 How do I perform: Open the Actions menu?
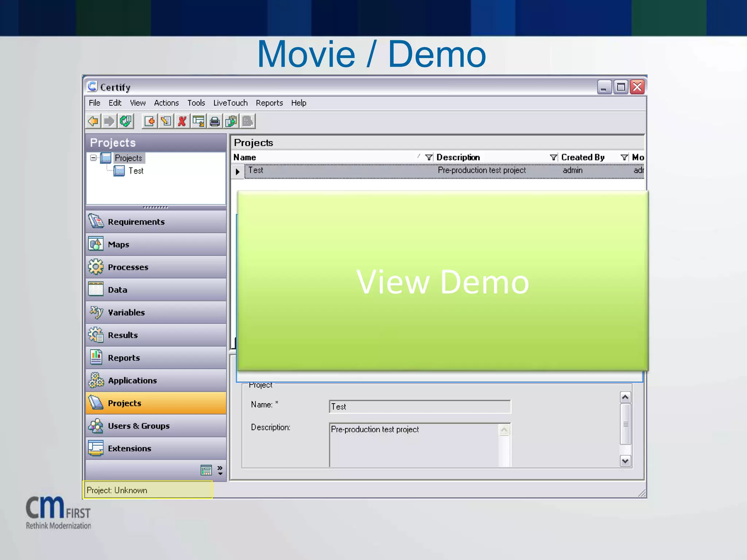166,103
